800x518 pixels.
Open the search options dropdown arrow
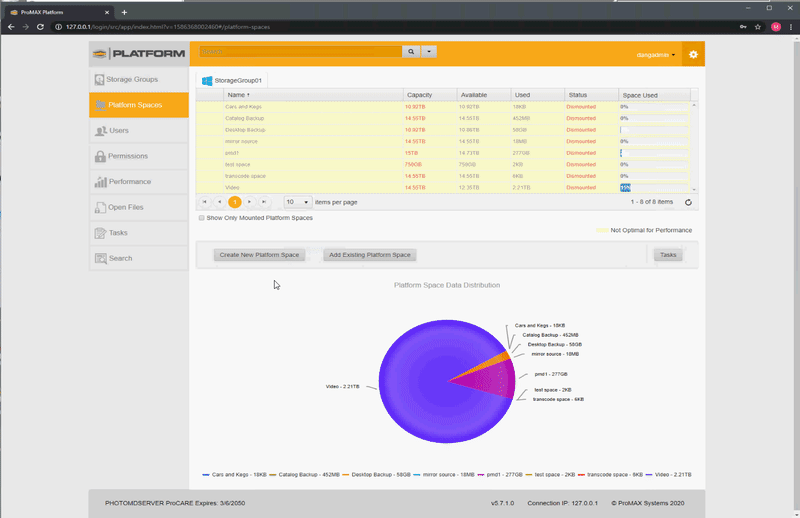[429, 52]
